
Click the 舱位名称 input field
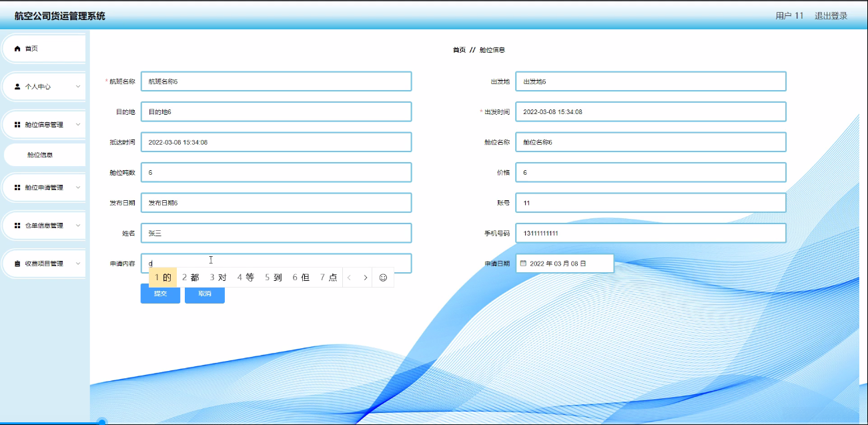coord(651,142)
